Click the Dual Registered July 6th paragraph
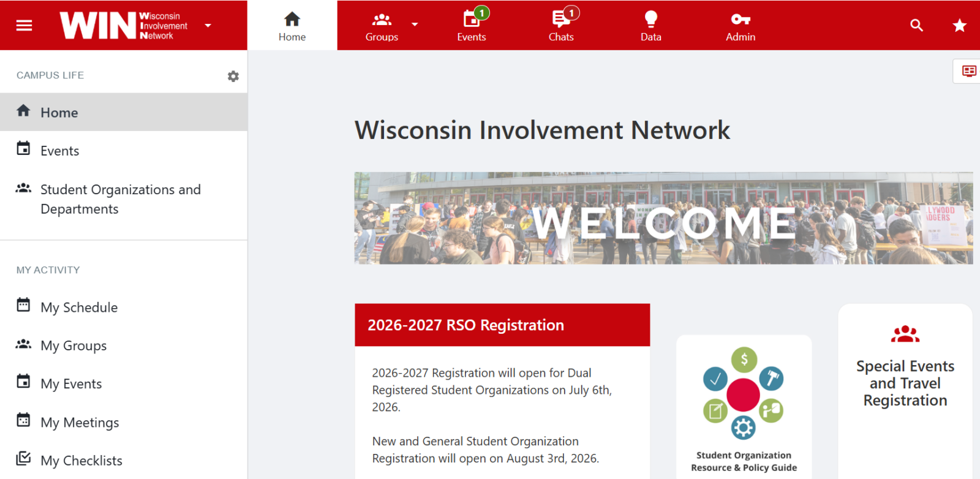Image resolution: width=980 pixels, height=479 pixels. click(x=492, y=390)
